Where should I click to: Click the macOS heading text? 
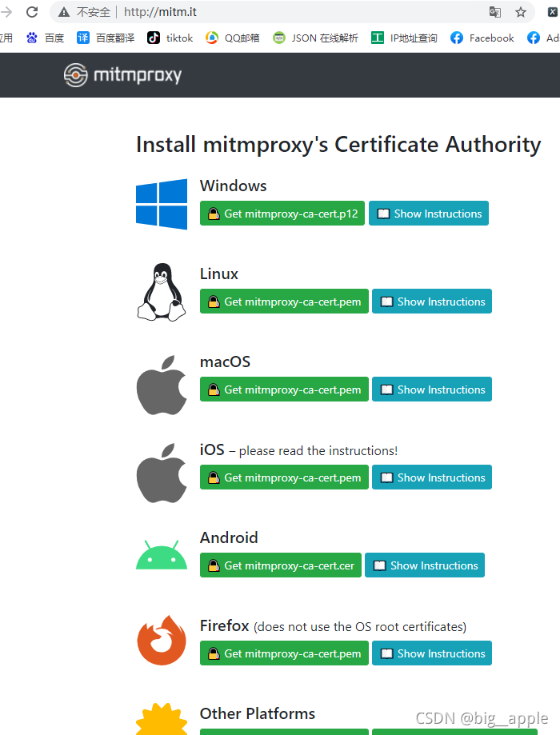point(225,362)
